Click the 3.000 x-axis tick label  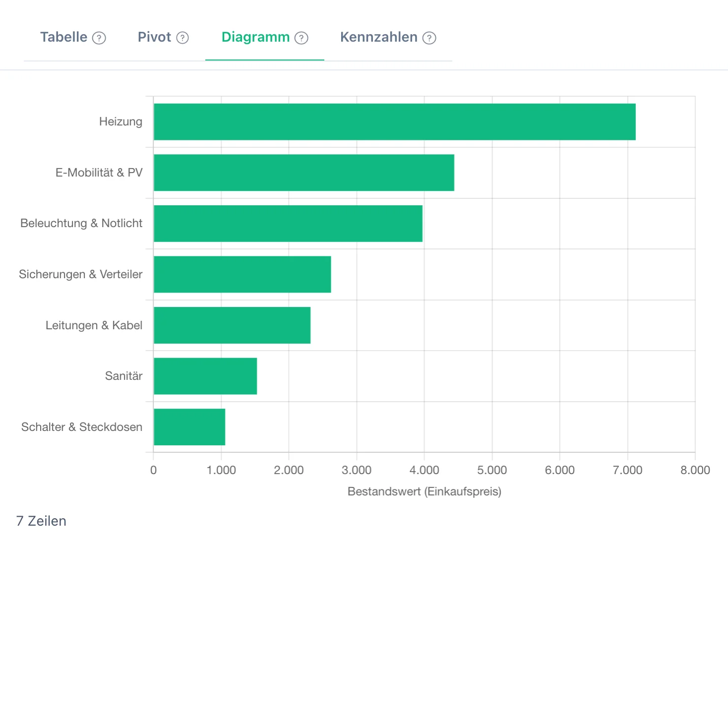357,470
